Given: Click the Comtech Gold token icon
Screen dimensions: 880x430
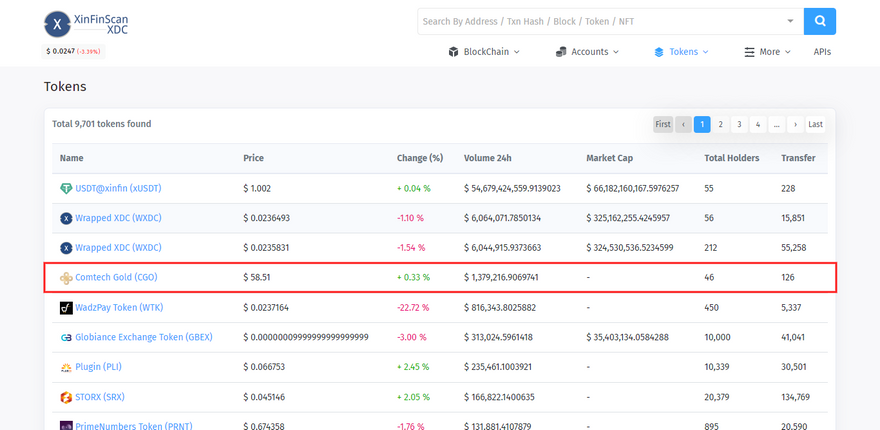Looking at the screenshot, I should pyautogui.click(x=66, y=278).
